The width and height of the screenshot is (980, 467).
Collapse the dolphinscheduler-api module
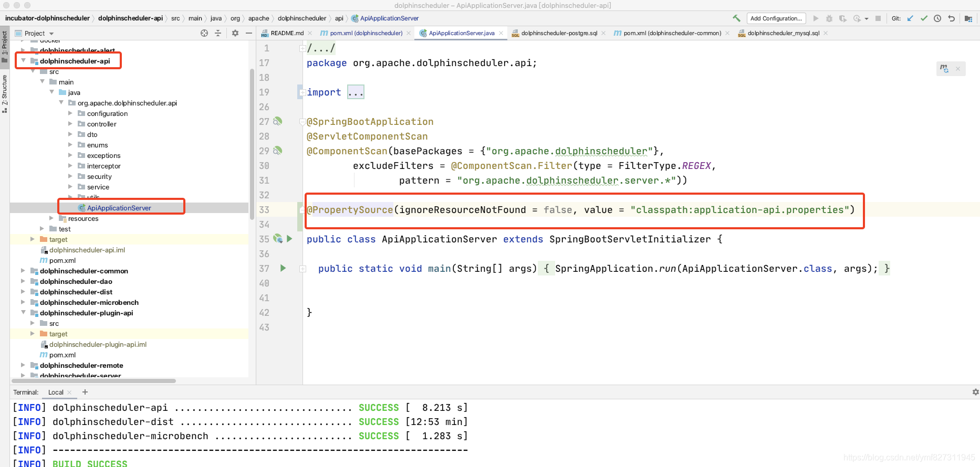[x=23, y=61]
